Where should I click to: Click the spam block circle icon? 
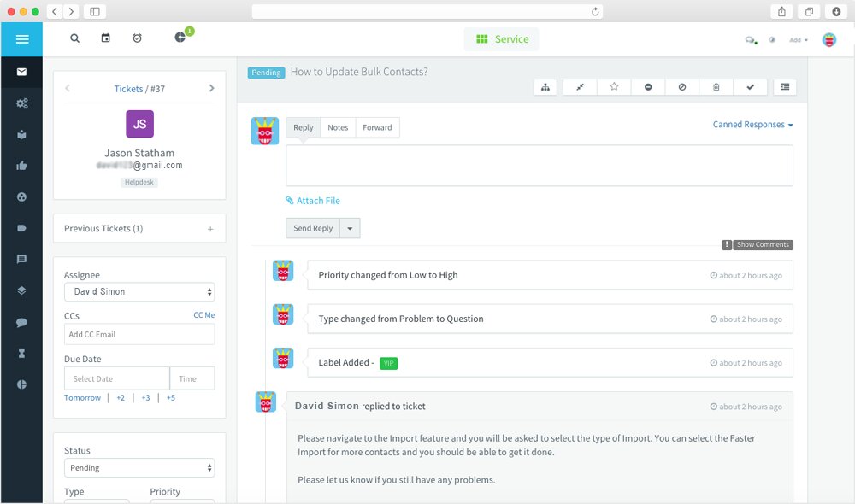click(682, 87)
